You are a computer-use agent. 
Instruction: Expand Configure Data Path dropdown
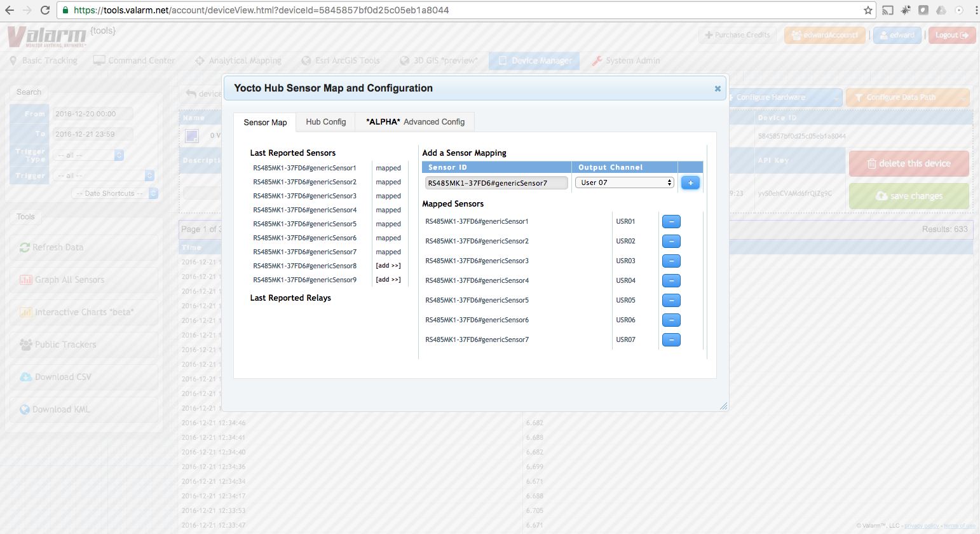coord(908,97)
